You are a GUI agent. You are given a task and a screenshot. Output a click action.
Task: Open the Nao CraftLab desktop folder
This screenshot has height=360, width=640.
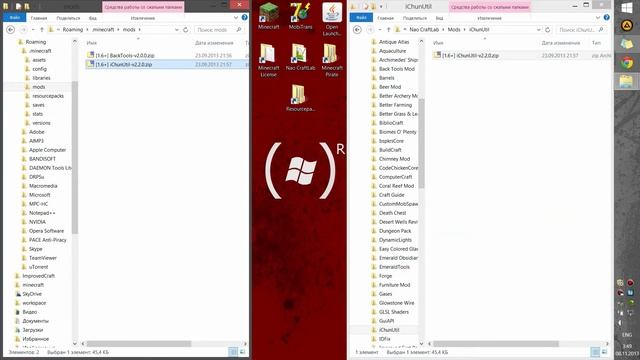300,57
